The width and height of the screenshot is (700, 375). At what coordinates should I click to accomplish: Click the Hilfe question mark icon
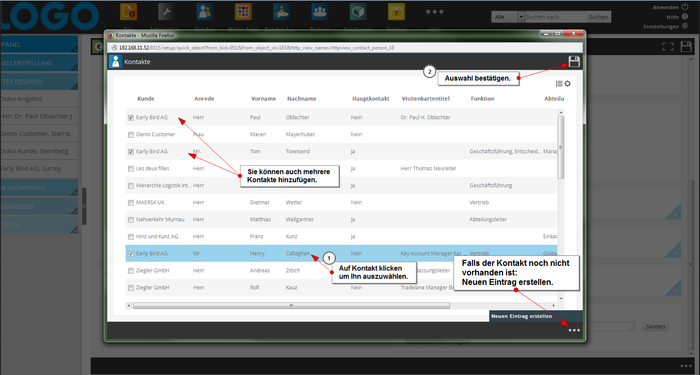pos(685,17)
